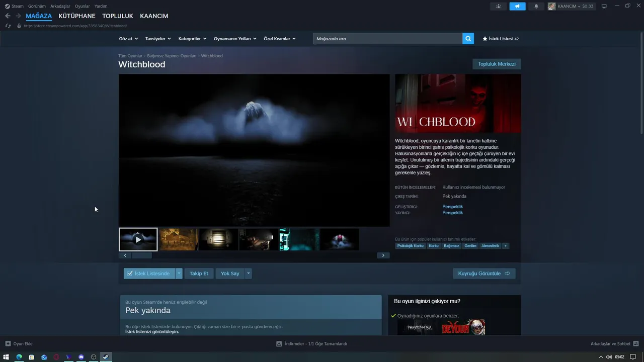Expand the Yok Say dropdown arrow
Screen dimensions: 644x362
[x=248, y=274]
